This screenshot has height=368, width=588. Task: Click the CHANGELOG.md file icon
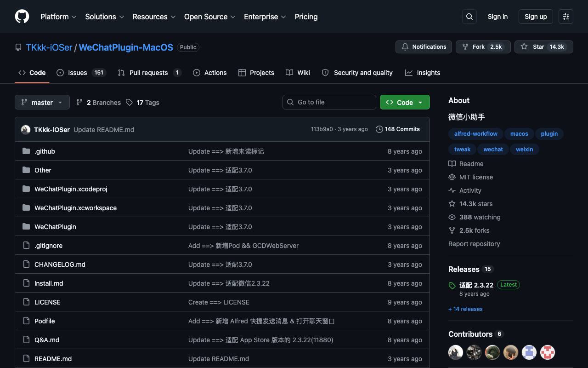(26, 264)
